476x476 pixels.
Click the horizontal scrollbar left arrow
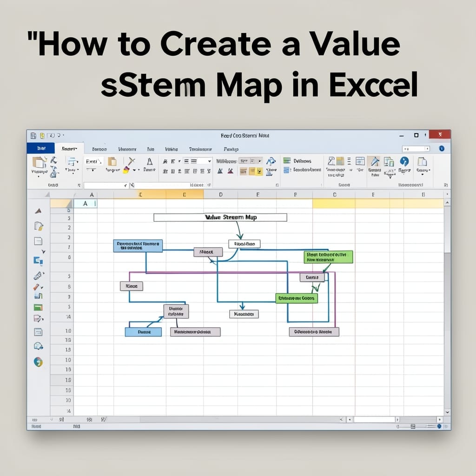tap(341, 420)
